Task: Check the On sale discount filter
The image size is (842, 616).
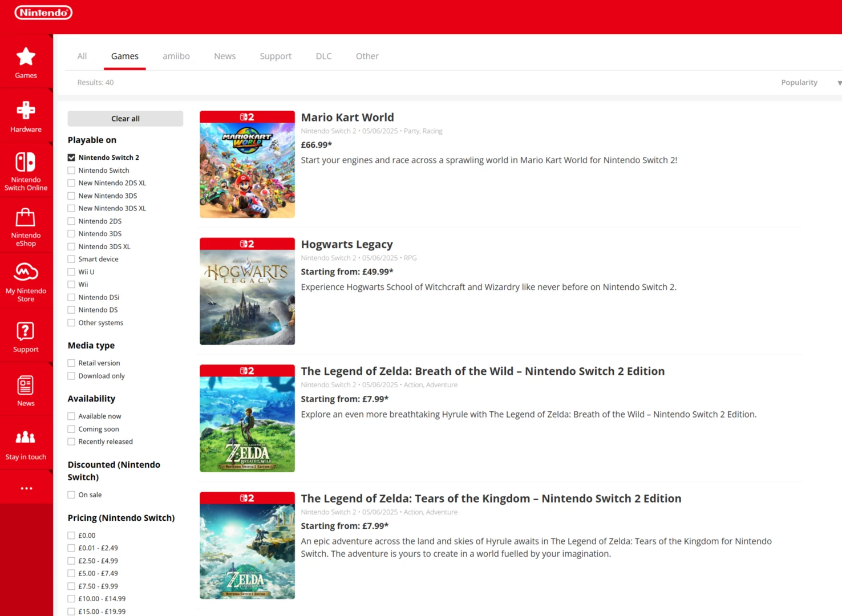Action: coord(71,495)
